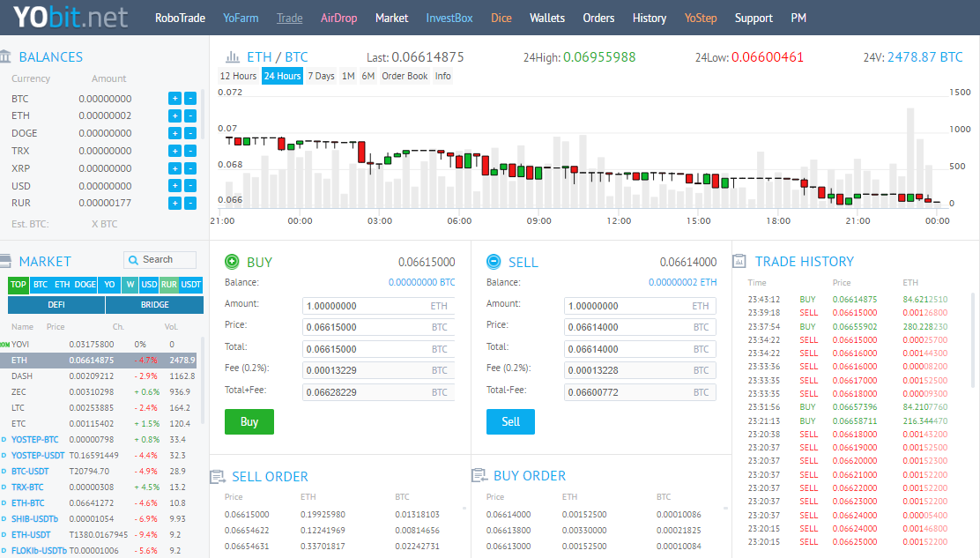Click the Market Search field

click(160, 260)
